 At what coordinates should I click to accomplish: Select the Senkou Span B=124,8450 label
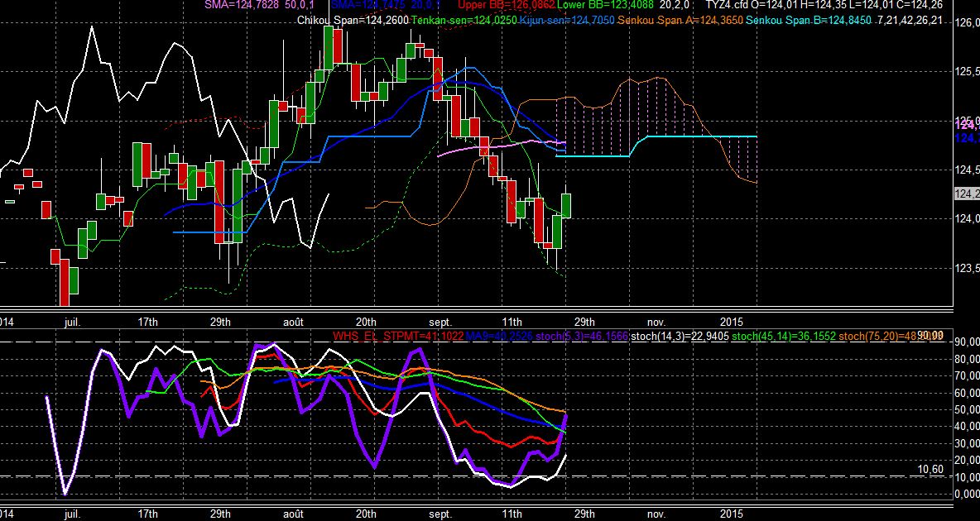click(808, 21)
